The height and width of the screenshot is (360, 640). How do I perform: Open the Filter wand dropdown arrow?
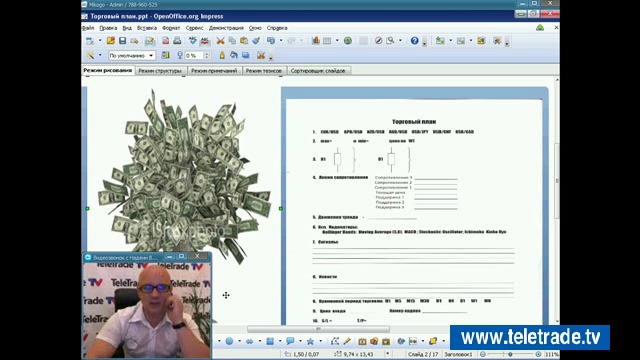tap(100, 55)
